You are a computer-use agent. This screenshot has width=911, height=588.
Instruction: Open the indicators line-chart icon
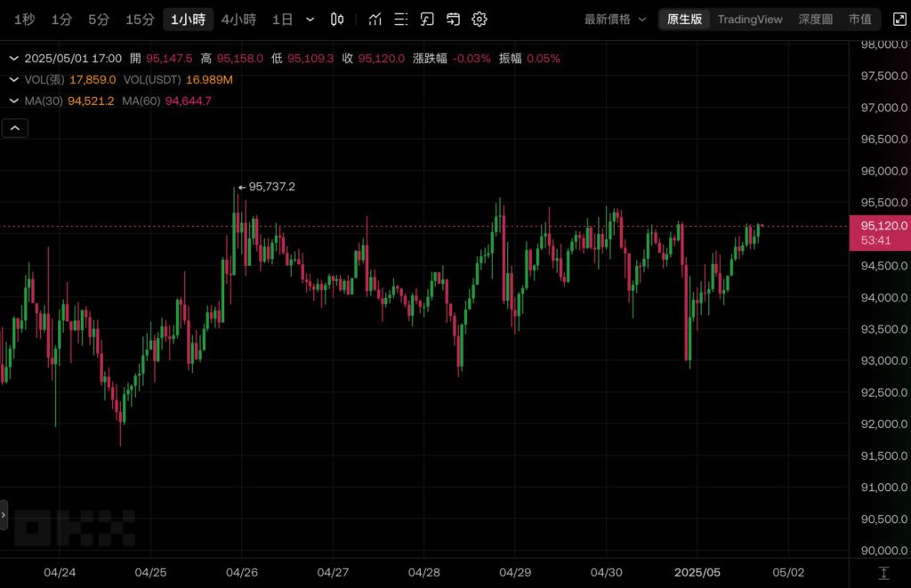[375, 19]
